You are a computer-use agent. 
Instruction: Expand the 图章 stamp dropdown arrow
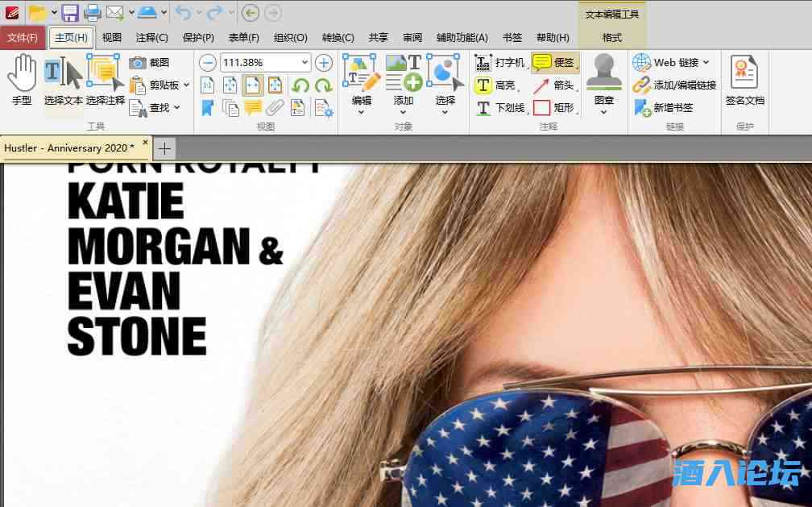point(604,111)
